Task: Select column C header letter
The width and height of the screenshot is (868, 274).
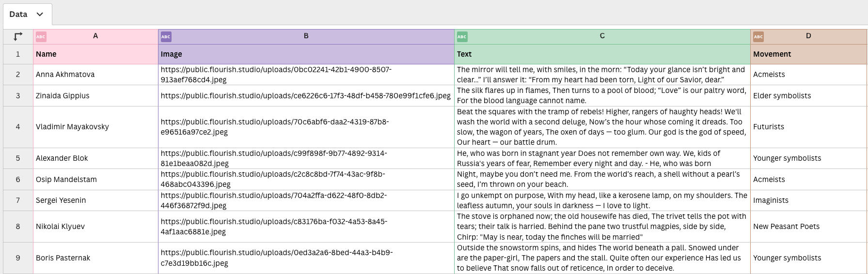Action: click(602, 36)
